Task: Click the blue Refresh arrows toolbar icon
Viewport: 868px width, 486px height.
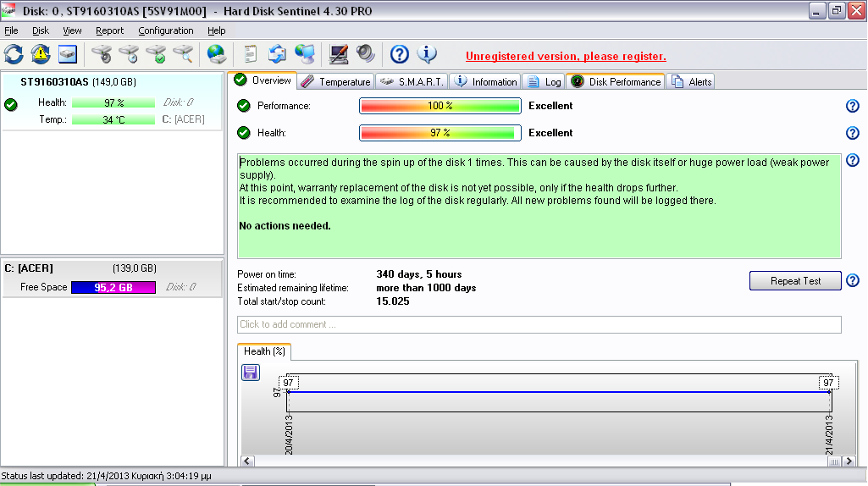Action: (x=14, y=54)
